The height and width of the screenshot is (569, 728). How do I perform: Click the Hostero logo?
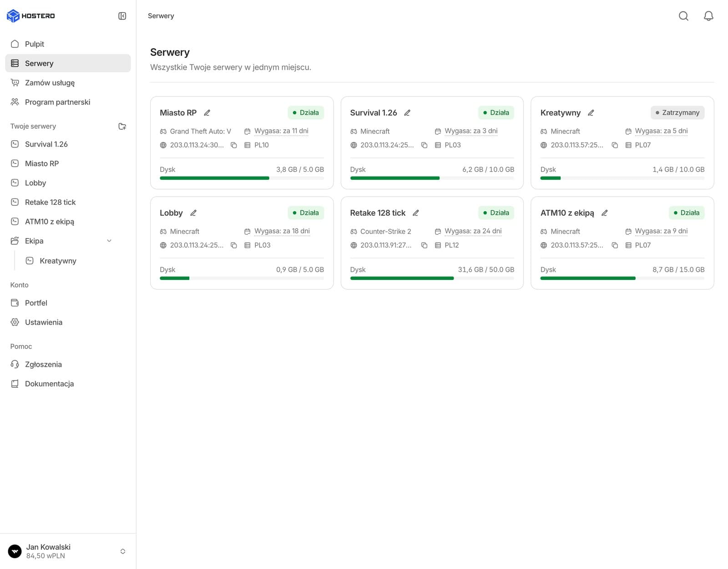tap(31, 16)
